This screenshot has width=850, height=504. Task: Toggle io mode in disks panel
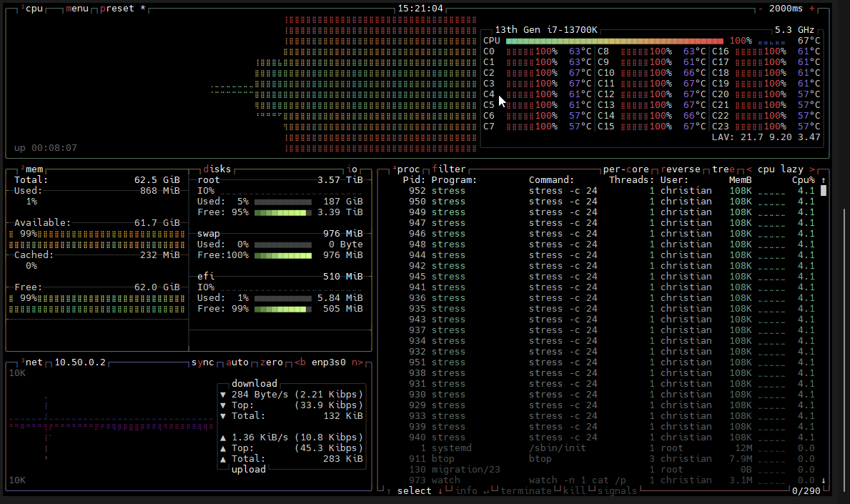[352, 169]
